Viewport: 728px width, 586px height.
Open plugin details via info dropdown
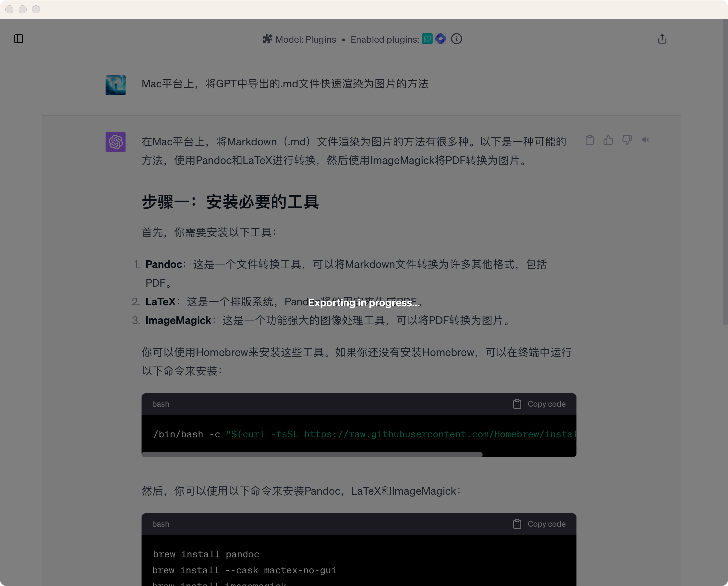point(457,39)
